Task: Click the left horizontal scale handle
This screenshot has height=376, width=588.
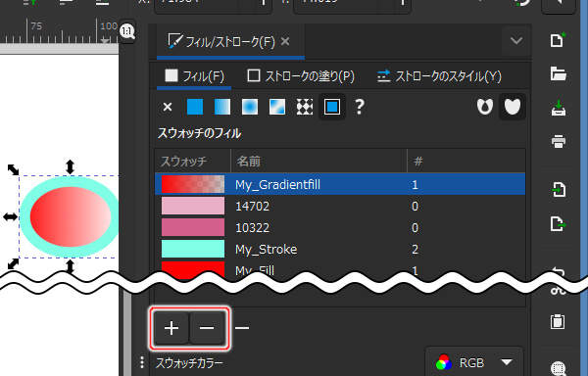Action: coord(10,216)
